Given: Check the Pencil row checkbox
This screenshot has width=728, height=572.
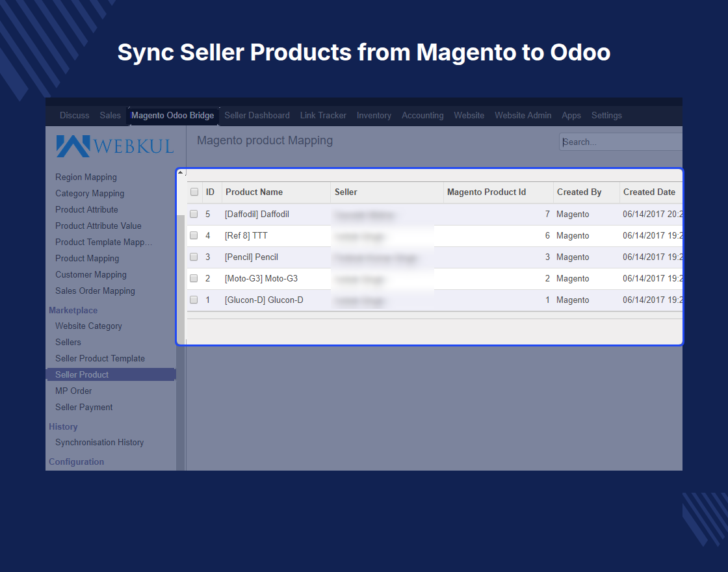Looking at the screenshot, I should (194, 257).
